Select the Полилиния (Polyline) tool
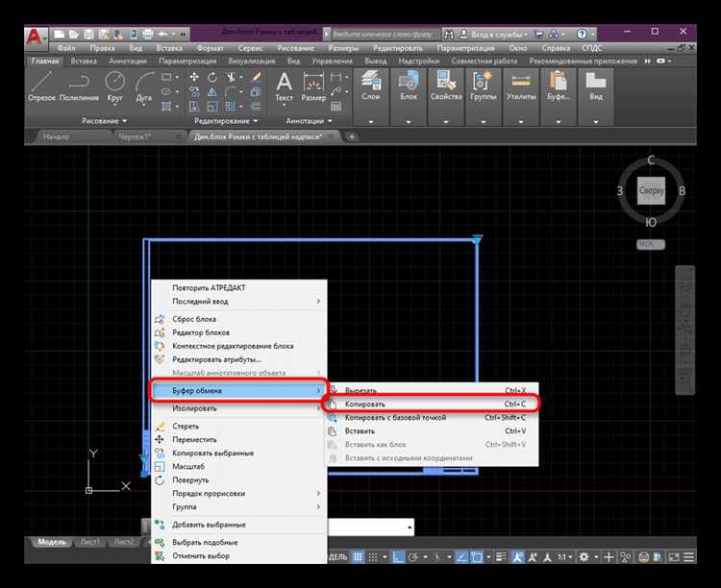 point(79,86)
